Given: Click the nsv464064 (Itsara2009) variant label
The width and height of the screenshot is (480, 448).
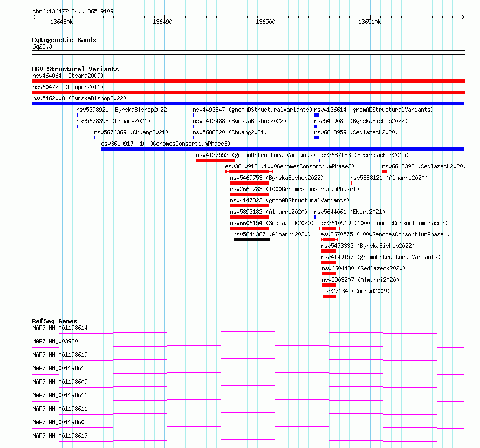Looking at the screenshot, I should (x=68, y=76).
